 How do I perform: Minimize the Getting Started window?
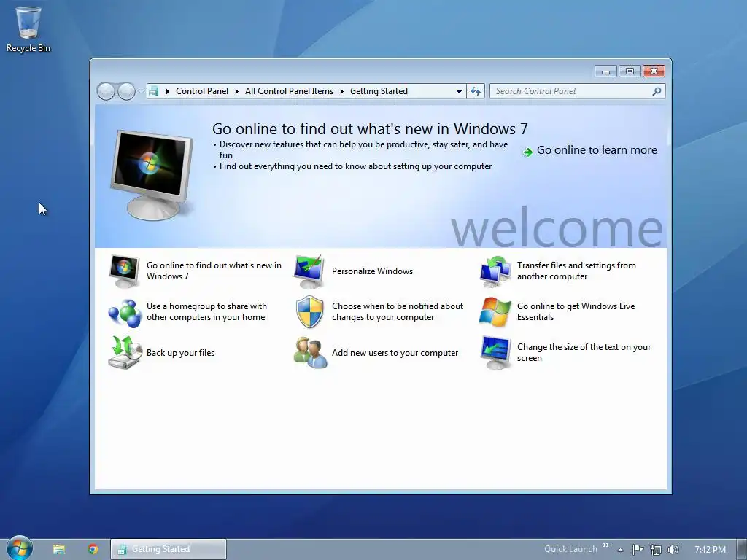pyautogui.click(x=605, y=71)
